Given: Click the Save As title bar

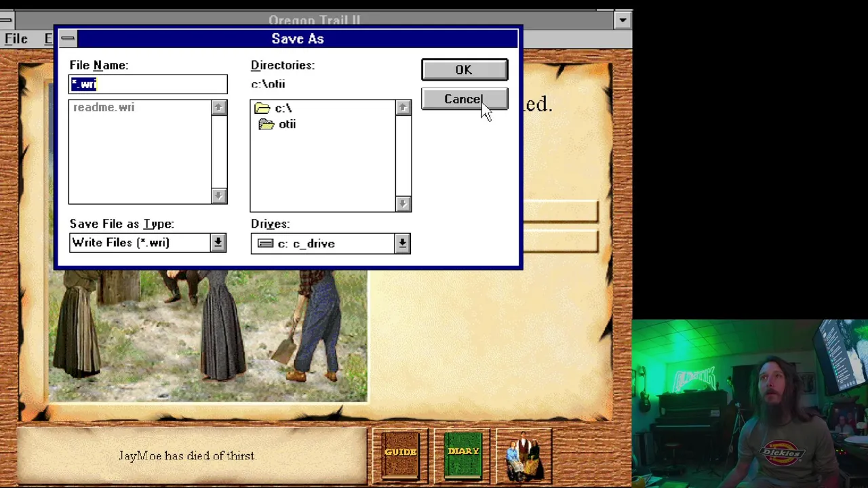Looking at the screenshot, I should (298, 39).
